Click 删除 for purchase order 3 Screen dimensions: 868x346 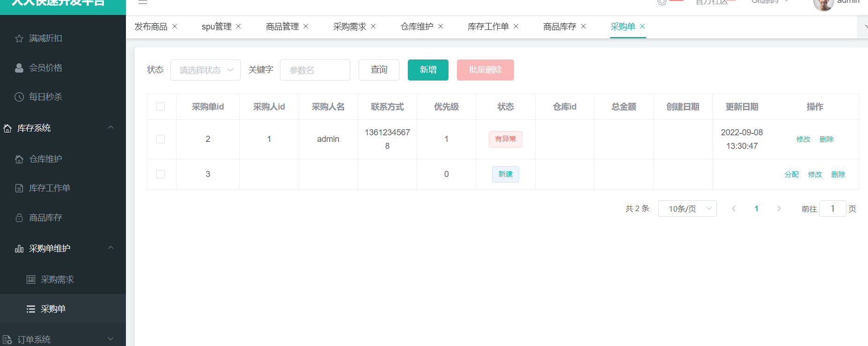click(838, 174)
